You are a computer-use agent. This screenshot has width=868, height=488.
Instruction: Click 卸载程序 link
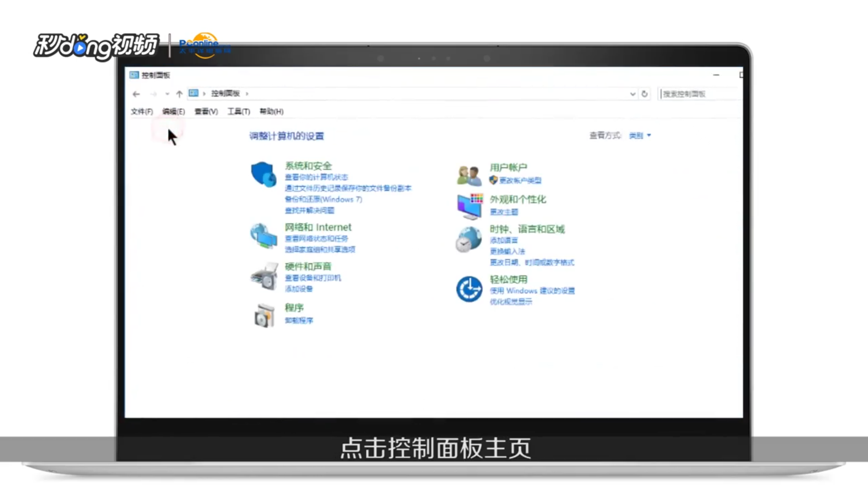[299, 320]
